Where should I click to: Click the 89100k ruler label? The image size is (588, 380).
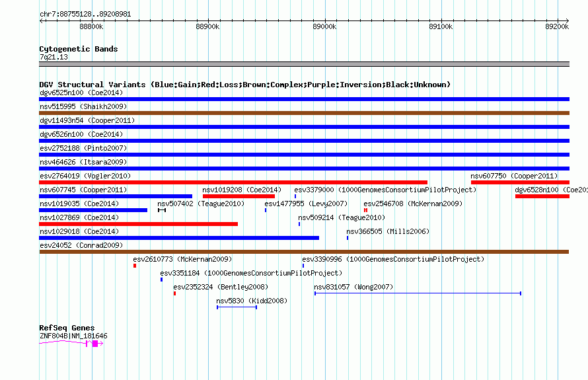pos(441,26)
